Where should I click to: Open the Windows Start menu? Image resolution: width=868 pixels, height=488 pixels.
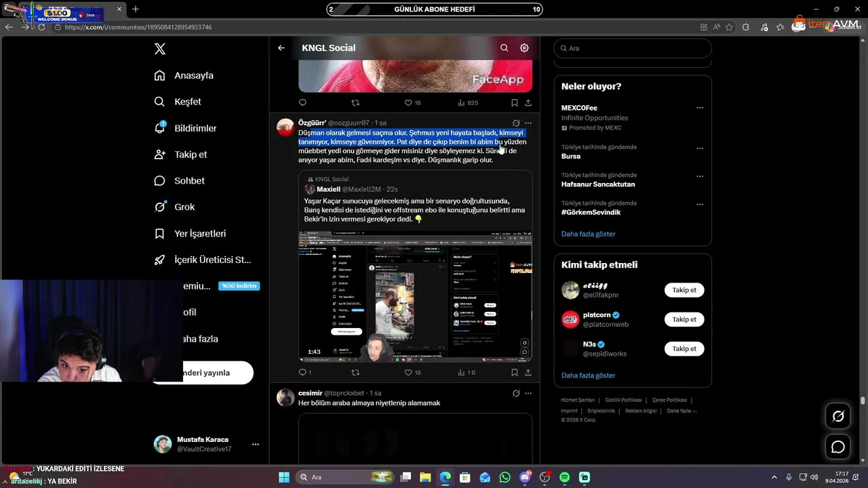pyautogui.click(x=283, y=477)
